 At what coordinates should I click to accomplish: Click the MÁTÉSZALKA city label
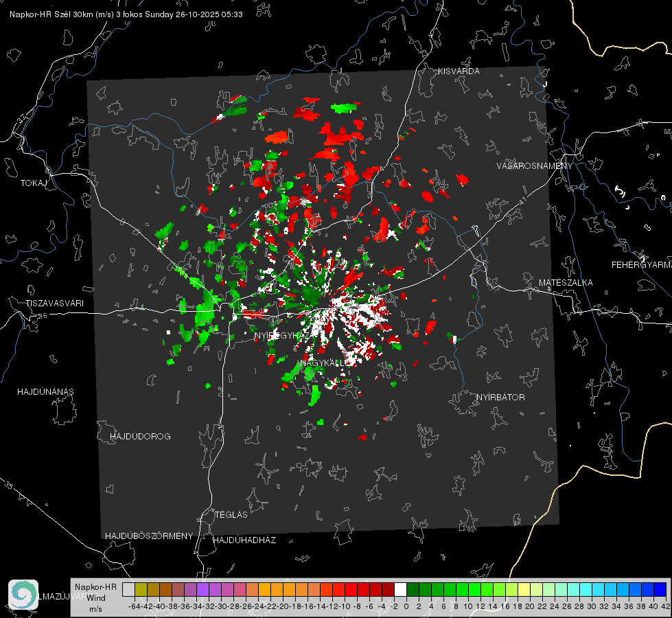coord(566,283)
